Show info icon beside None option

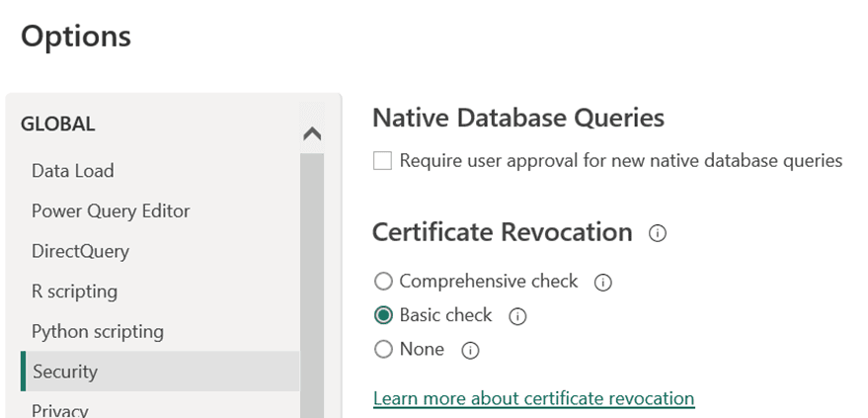tap(470, 351)
